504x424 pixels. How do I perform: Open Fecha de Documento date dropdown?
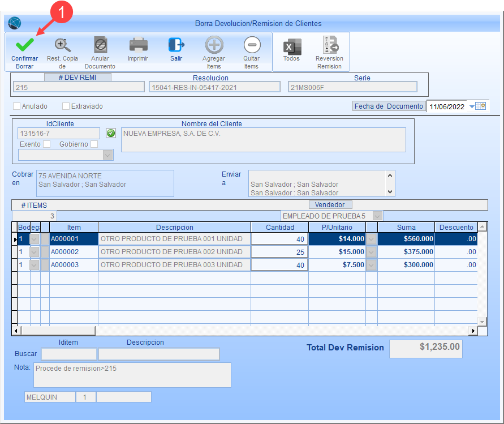coord(472,106)
